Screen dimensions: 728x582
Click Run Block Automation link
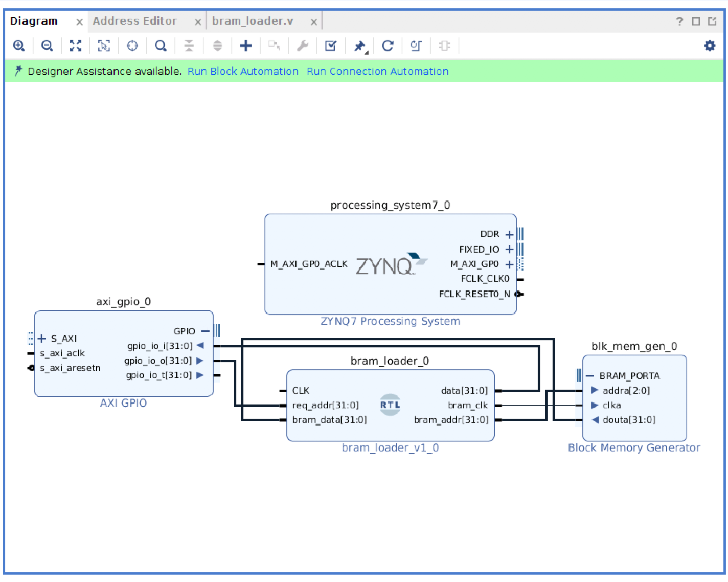243,71
